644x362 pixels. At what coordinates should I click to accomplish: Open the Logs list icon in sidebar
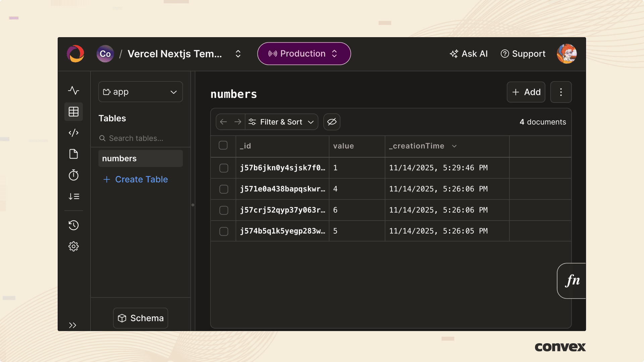pos(73,196)
